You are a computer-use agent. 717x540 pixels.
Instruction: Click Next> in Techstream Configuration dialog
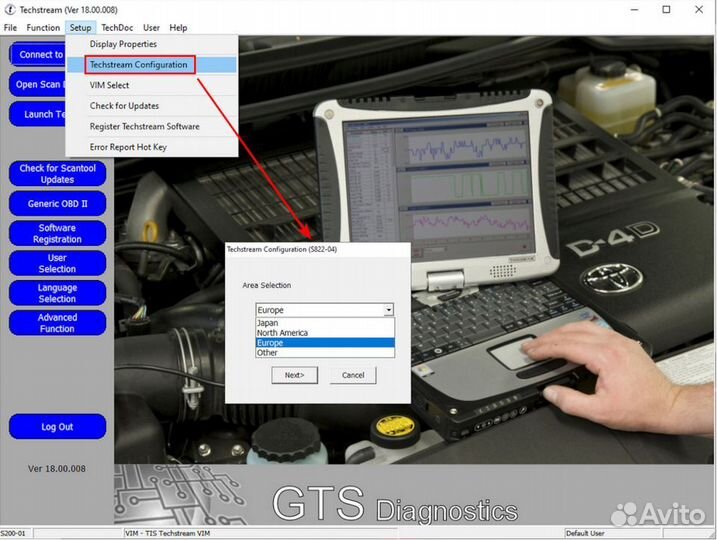tap(294, 375)
